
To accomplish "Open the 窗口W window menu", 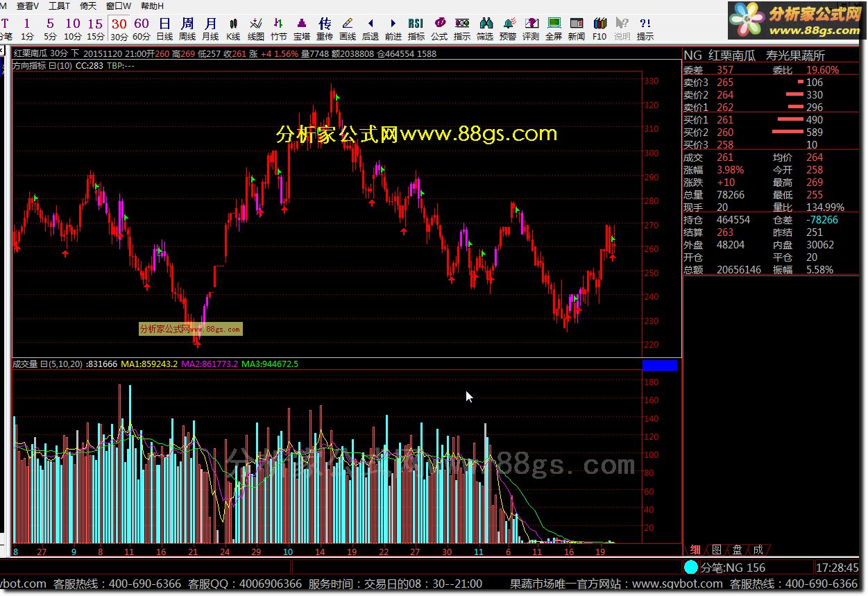I will point(119,6).
